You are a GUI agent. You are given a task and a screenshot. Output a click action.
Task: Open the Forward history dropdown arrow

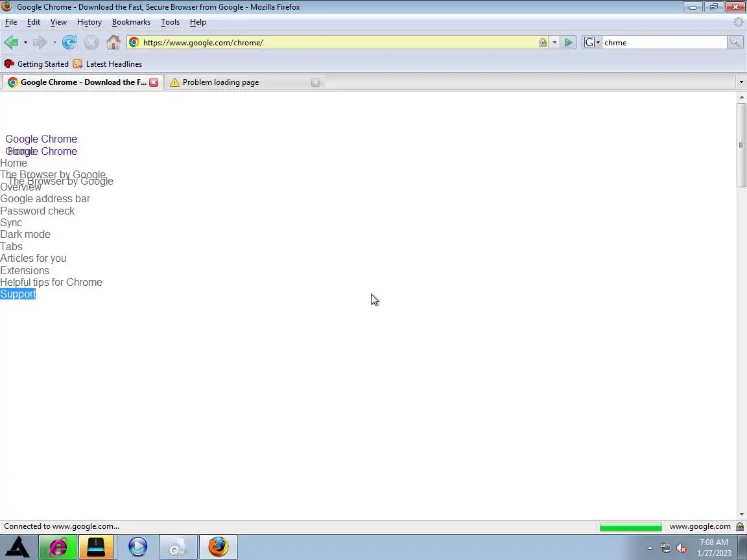[54, 42]
